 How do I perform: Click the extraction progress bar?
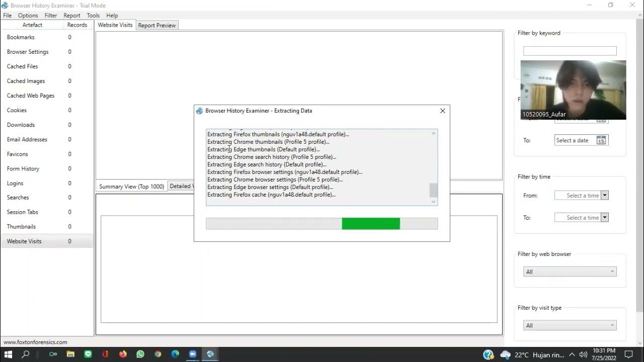pos(321,224)
